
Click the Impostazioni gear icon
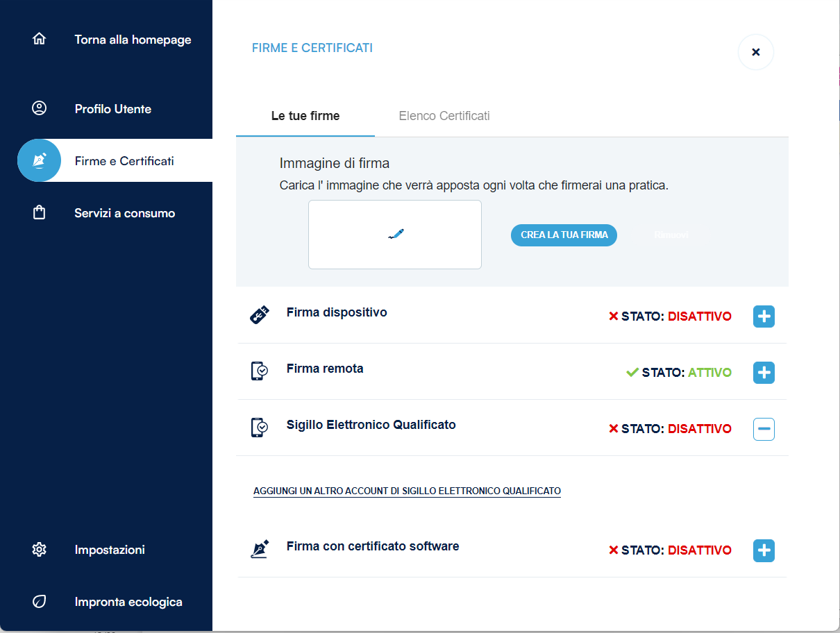point(39,550)
